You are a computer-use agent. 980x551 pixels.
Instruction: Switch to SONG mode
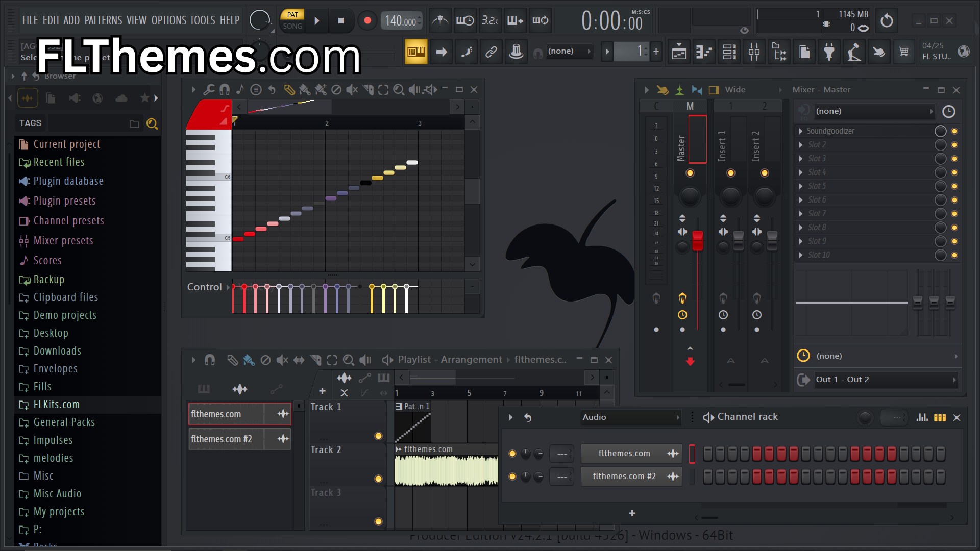(x=292, y=26)
